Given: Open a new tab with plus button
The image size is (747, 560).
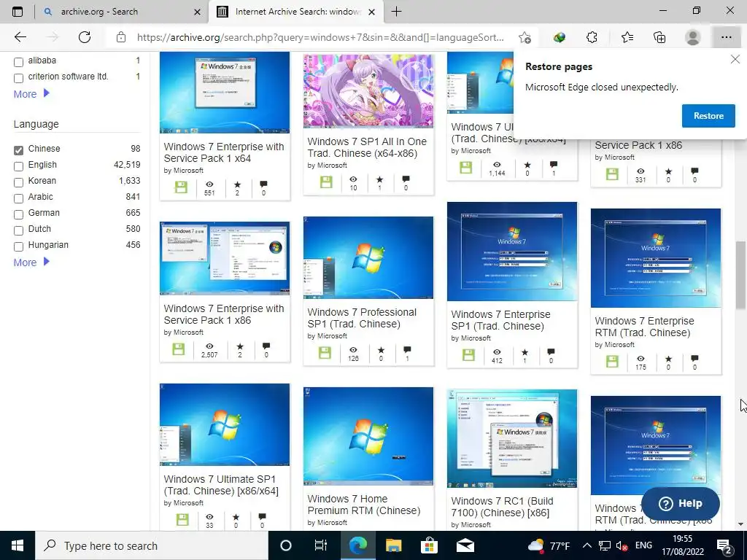Looking at the screenshot, I should (396, 12).
